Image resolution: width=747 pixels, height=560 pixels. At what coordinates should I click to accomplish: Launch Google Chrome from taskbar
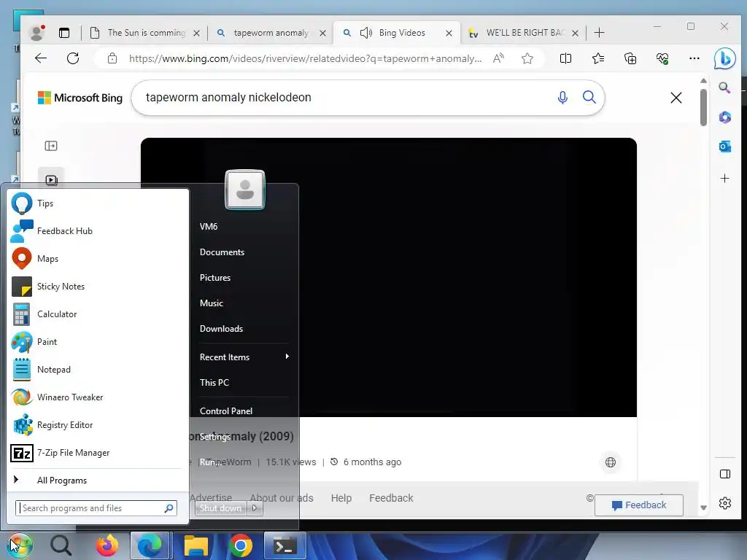pos(241,545)
